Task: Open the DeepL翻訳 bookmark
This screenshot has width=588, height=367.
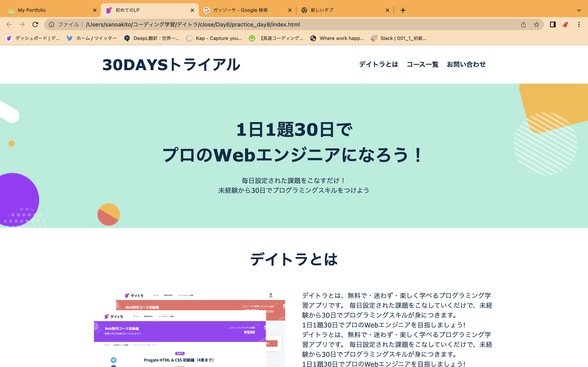Action: (x=152, y=38)
